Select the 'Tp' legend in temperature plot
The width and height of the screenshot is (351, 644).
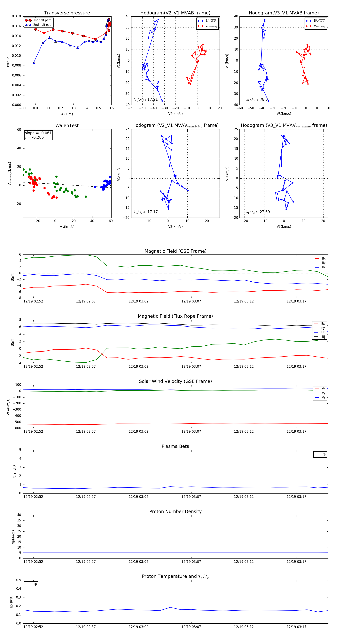click(x=31, y=584)
